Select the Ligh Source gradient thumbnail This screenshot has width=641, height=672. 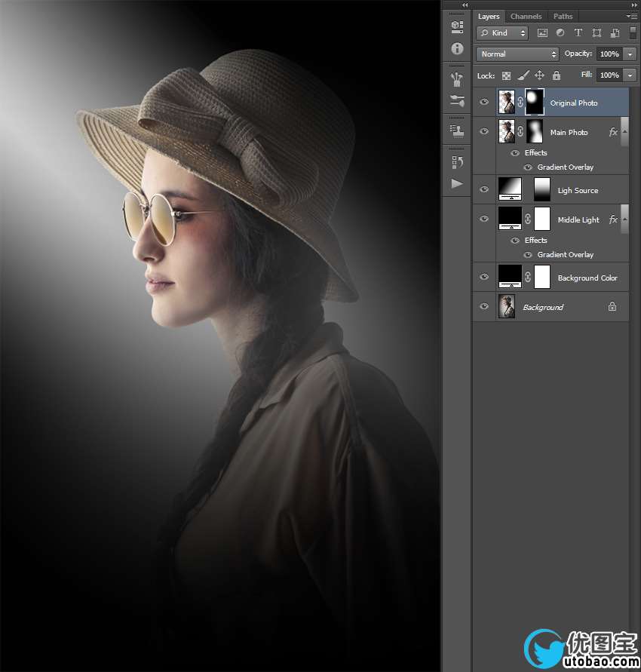[510, 189]
